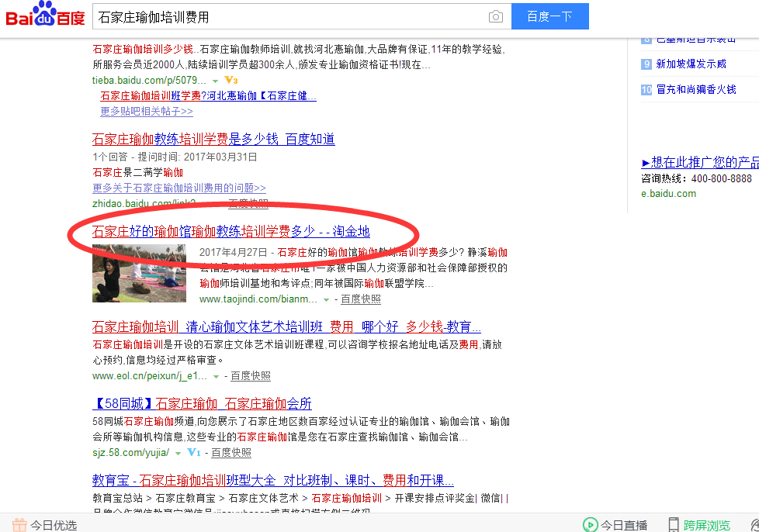Expand dropdown arrow beside sjz.58.com URL
The height and width of the screenshot is (532, 759).
coord(178,453)
